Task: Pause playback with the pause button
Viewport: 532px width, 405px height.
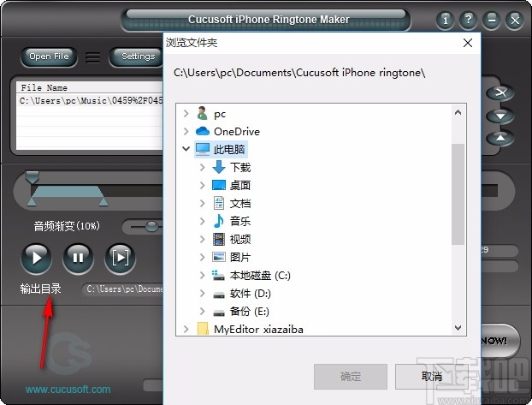Action: (x=78, y=259)
